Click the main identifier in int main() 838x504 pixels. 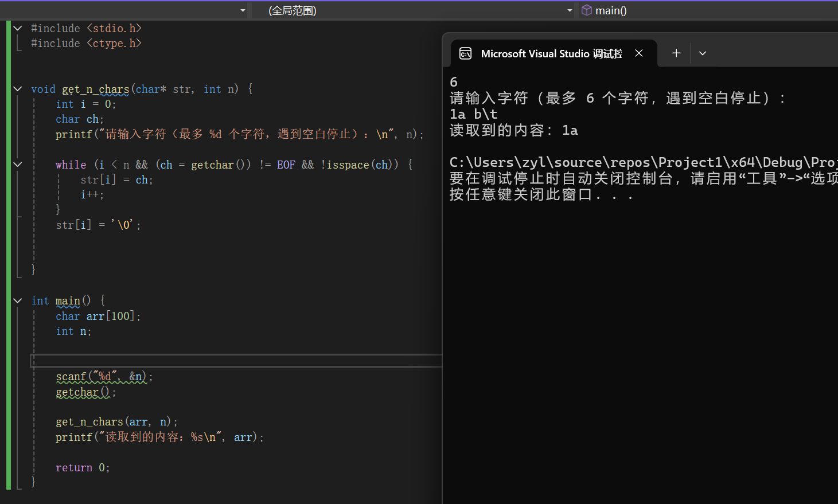coord(68,300)
